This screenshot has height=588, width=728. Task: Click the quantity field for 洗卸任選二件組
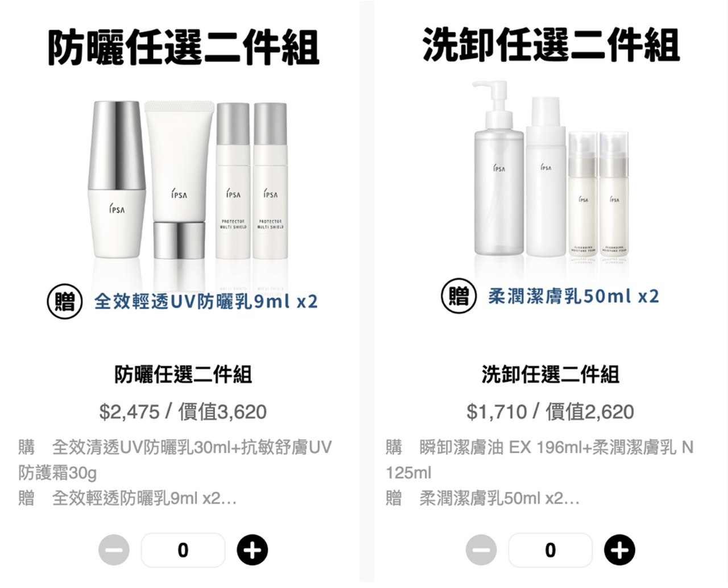pyautogui.click(x=551, y=550)
